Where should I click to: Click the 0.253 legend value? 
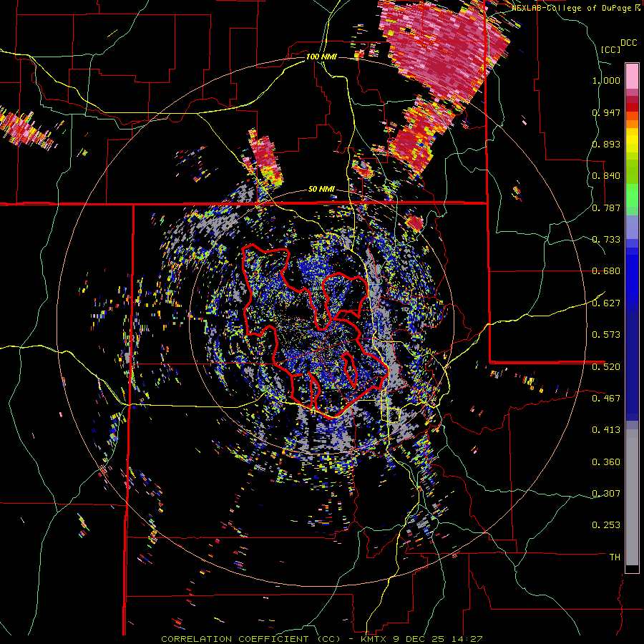[x=606, y=525]
